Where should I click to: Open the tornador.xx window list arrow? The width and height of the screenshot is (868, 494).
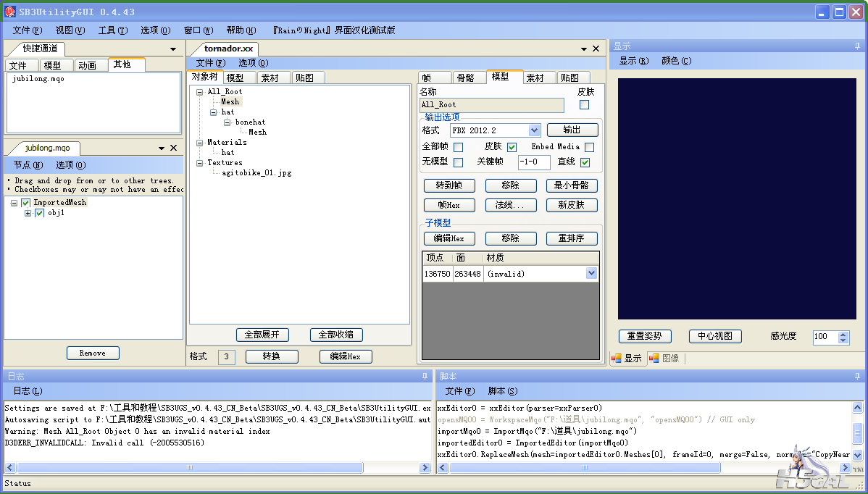click(x=584, y=49)
